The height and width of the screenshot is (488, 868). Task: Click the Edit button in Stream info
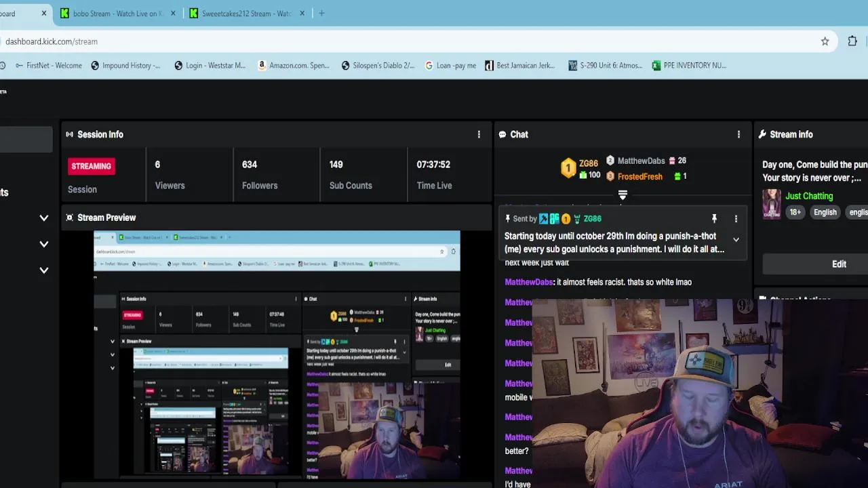tap(839, 264)
